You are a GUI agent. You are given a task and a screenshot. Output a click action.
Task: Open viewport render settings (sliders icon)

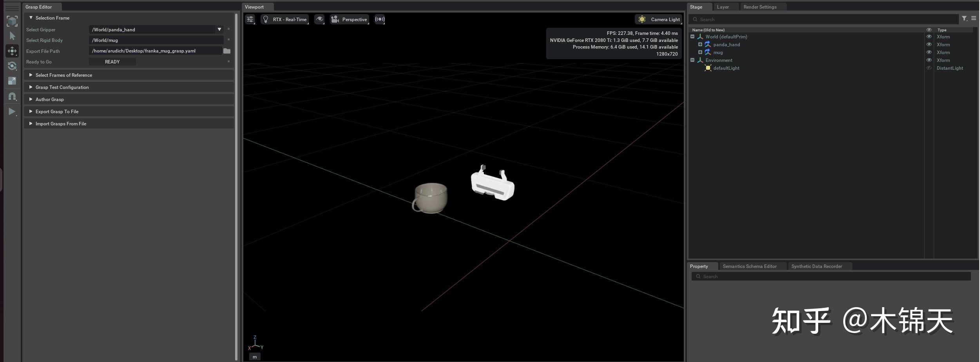pos(250,19)
